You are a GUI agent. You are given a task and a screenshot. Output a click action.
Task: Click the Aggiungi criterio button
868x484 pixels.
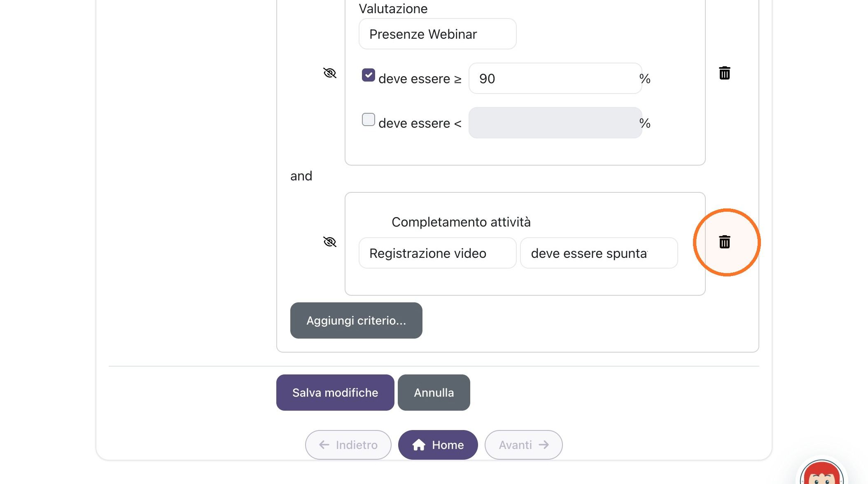(356, 320)
